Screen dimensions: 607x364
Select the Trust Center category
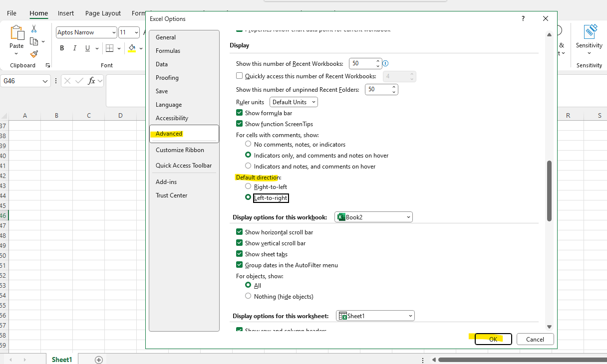click(x=172, y=195)
